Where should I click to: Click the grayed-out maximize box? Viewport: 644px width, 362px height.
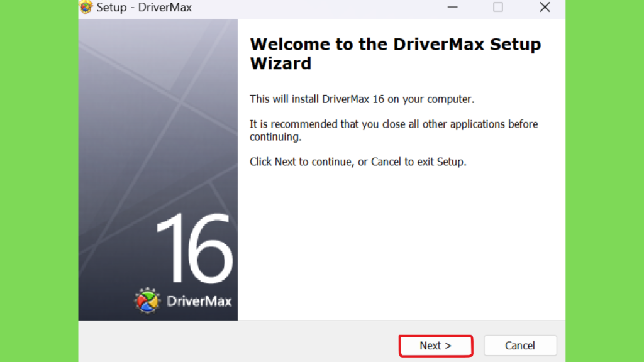tap(498, 8)
